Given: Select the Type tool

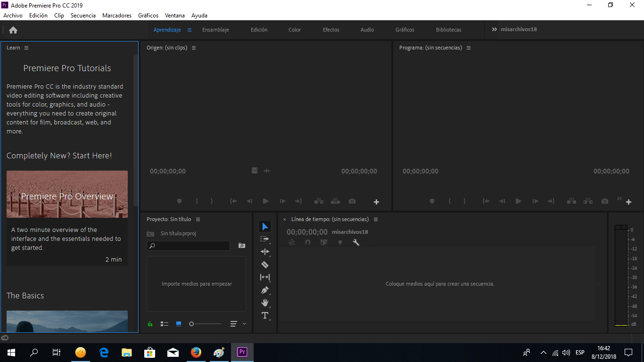Looking at the screenshot, I should 265,315.
